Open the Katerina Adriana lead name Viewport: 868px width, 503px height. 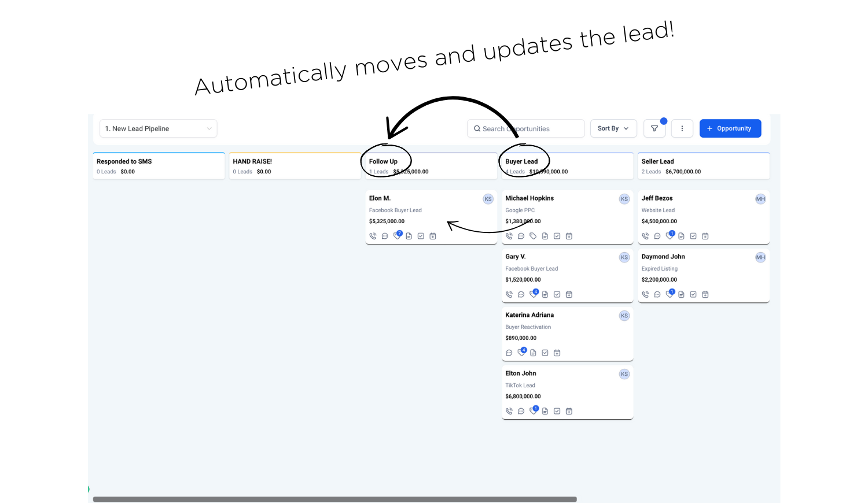[x=529, y=315]
